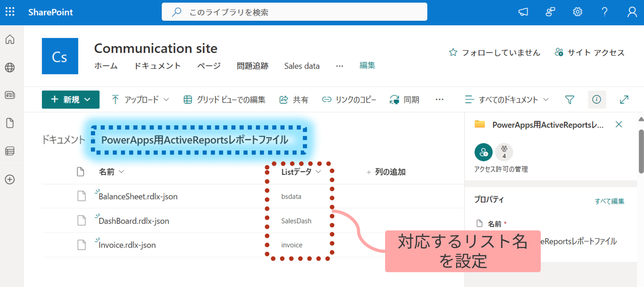
Task: Open the globe sites icon in left rail
Action: coord(10,67)
